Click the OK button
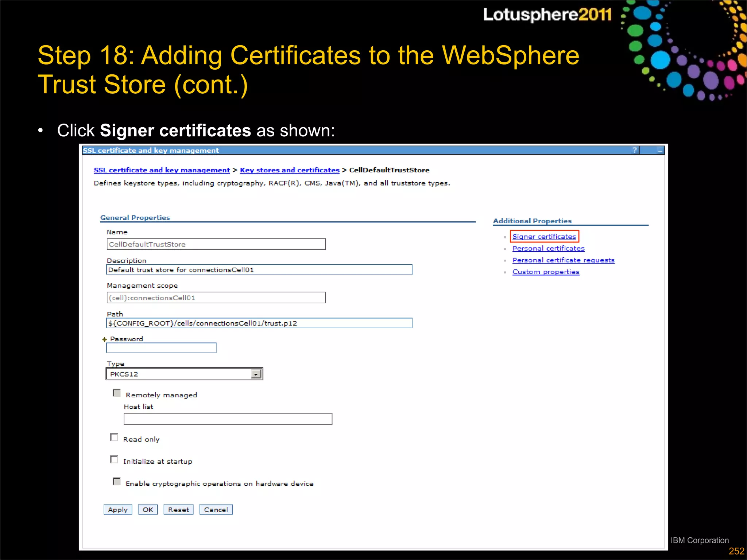Screen dimensions: 747x560 pos(148,510)
